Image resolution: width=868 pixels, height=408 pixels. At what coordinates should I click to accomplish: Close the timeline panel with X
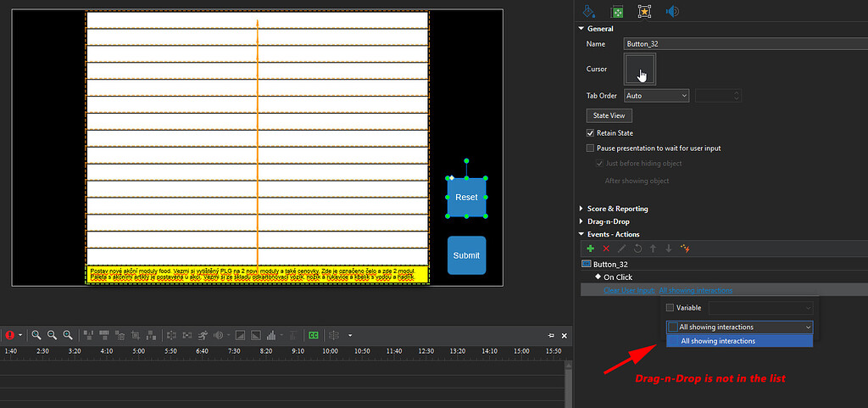565,335
